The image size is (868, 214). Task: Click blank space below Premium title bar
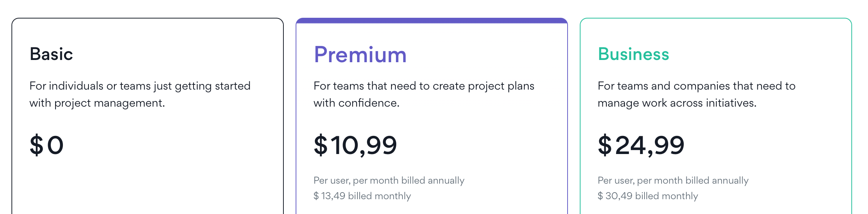432,33
